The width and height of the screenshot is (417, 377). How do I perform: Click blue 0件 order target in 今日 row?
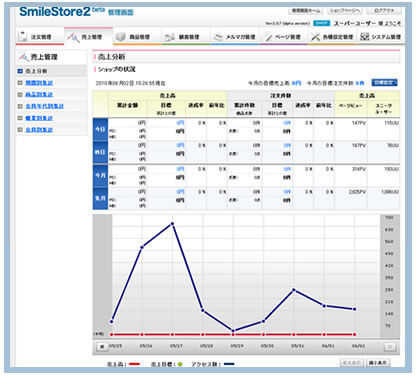(x=287, y=123)
